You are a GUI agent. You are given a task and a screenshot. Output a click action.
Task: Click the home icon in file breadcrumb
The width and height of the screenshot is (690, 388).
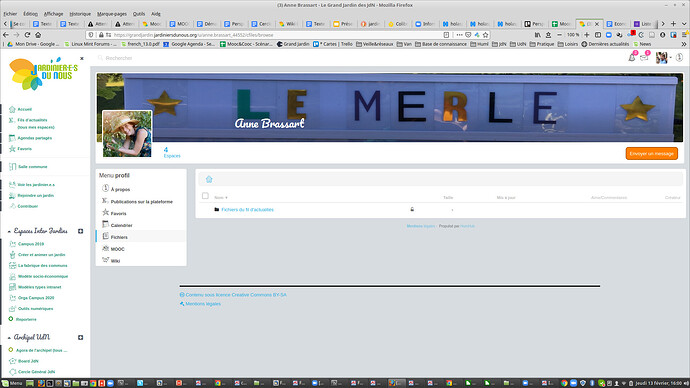(x=209, y=179)
